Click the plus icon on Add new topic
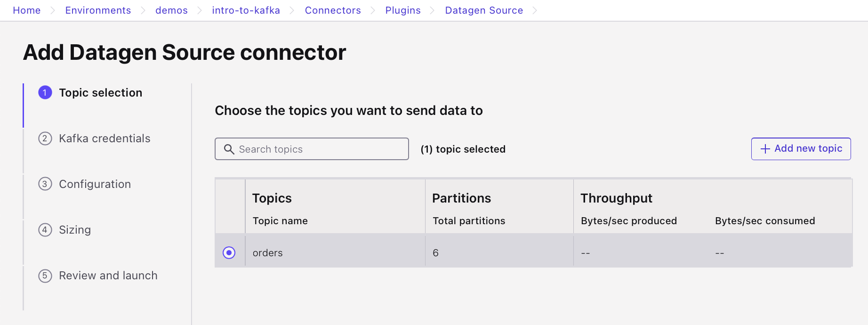The height and width of the screenshot is (325, 868). click(765, 149)
